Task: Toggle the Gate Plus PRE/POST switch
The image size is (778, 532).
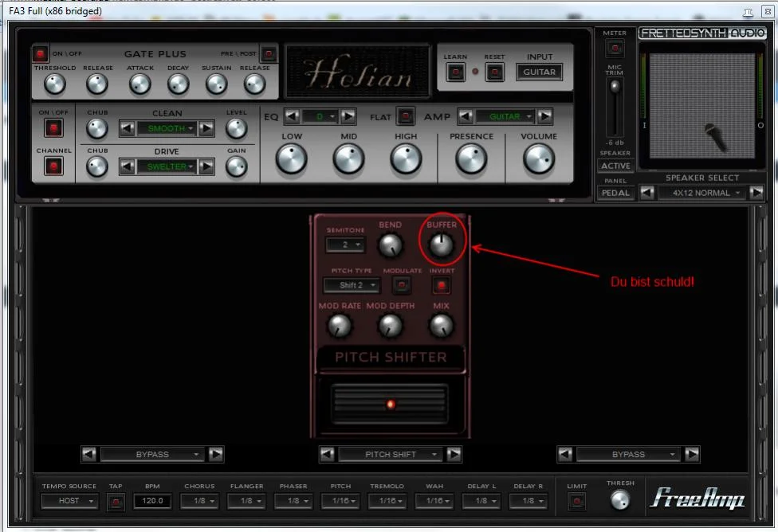Action: pyautogui.click(x=269, y=54)
